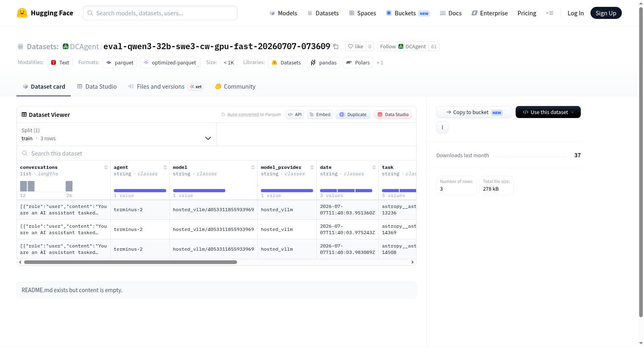
Task: Show the +1 additional libraries
Action: [380, 62]
